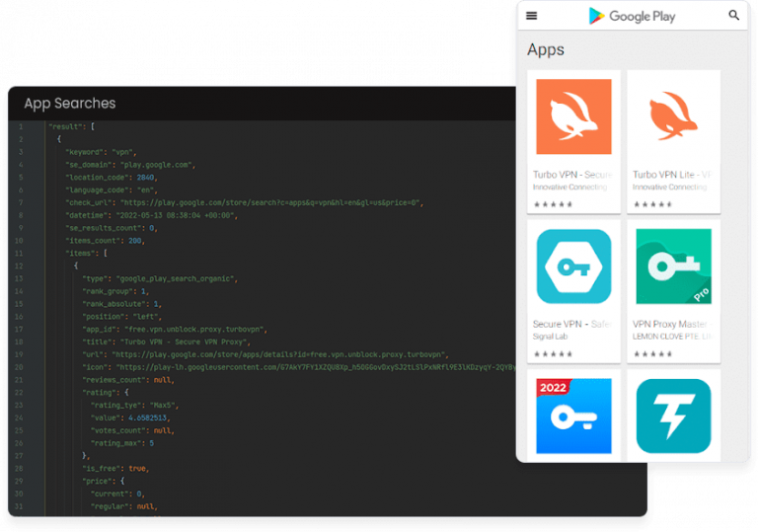Click the "is_free": true line
This screenshot has width=758, height=532.
(115, 469)
